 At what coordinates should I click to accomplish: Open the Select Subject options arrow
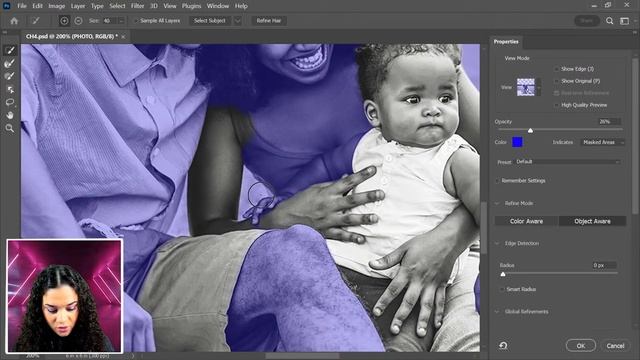coord(238,21)
